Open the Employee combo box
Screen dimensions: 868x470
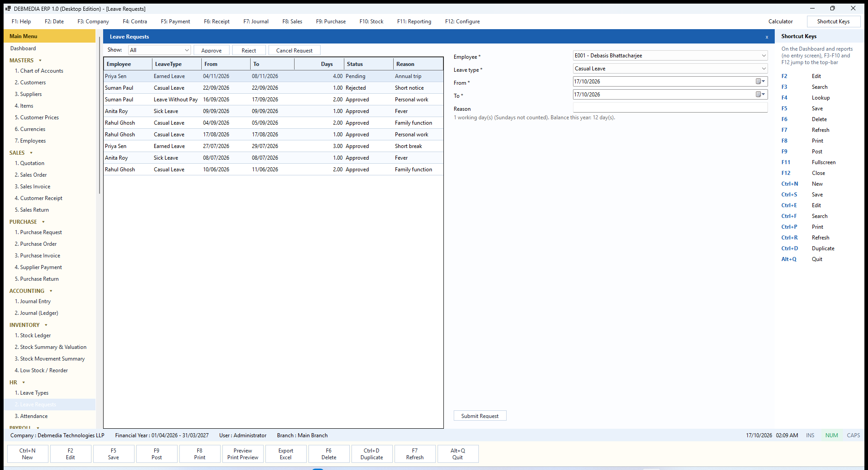click(670, 56)
